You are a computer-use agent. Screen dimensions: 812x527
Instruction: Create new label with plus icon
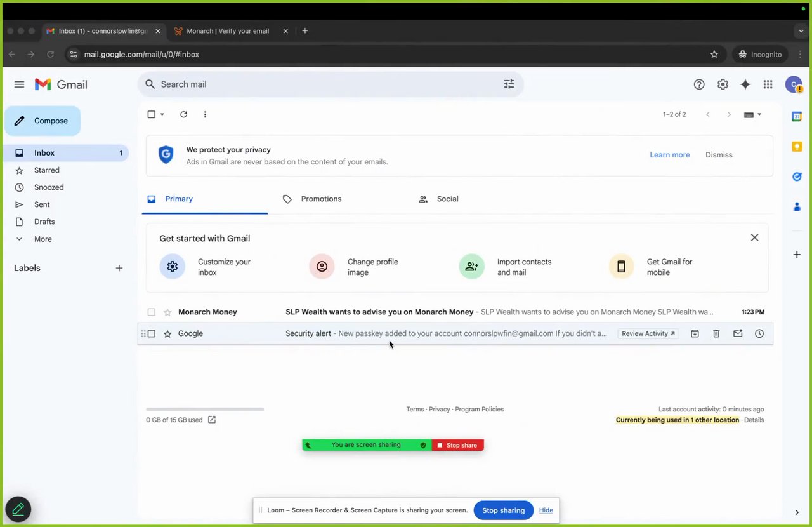pos(119,268)
